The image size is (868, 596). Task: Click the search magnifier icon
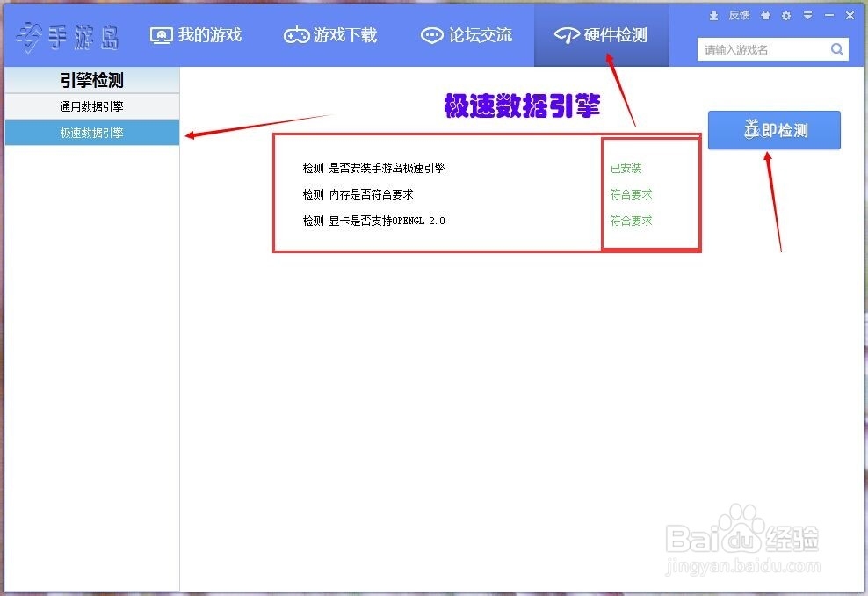837,49
